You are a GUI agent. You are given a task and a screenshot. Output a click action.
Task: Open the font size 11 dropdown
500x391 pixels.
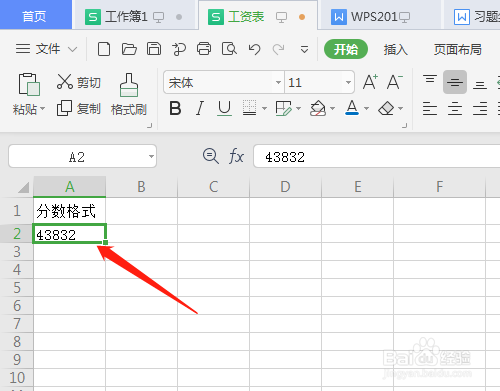point(348,82)
